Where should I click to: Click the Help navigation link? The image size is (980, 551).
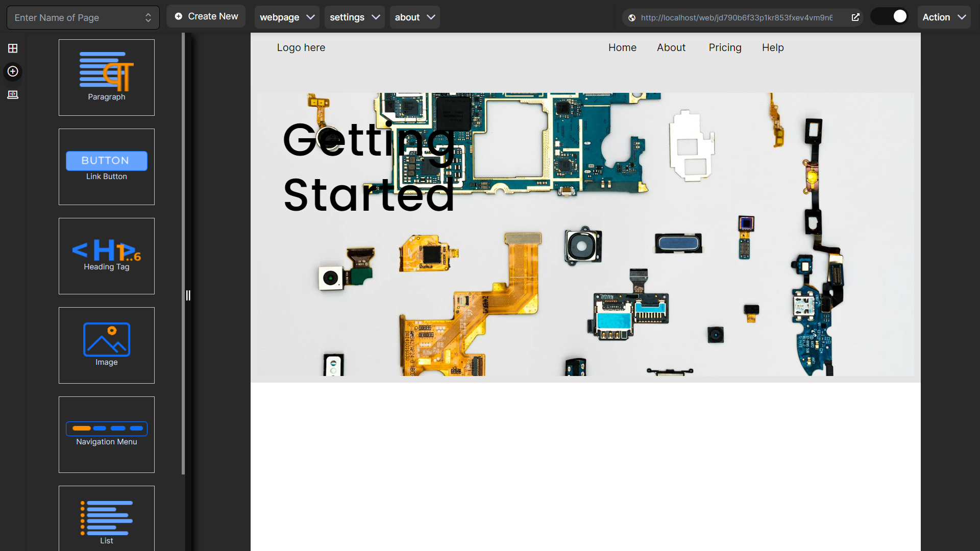(x=773, y=47)
